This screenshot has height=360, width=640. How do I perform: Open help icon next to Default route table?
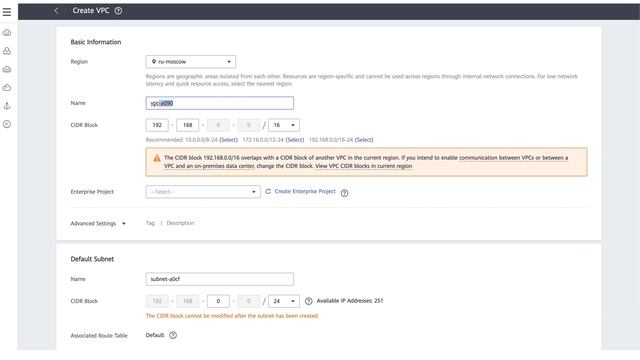pos(173,335)
